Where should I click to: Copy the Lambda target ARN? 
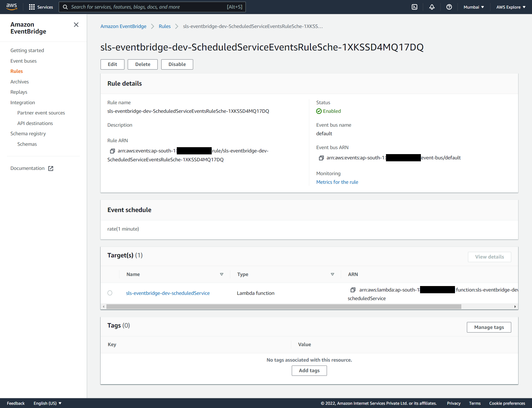click(353, 290)
